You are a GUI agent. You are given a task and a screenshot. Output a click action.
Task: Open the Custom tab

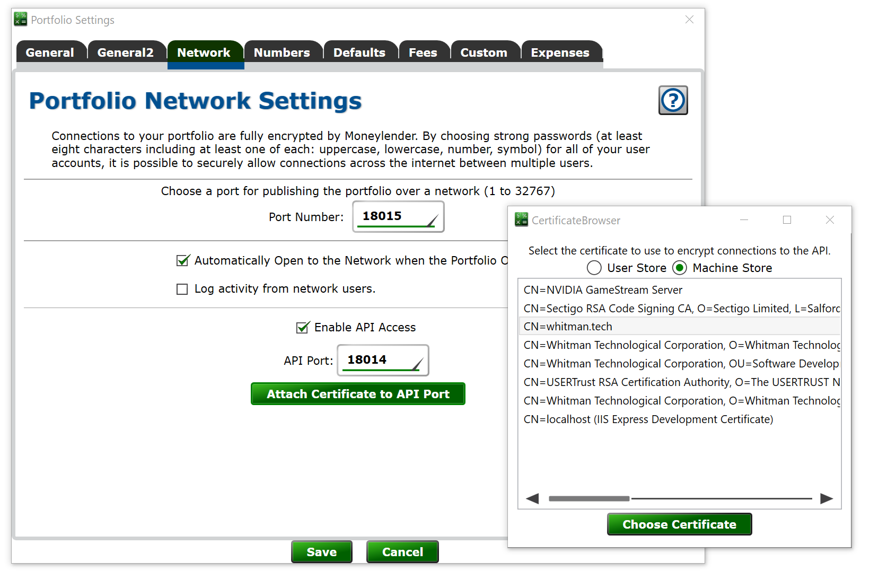tap(484, 52)
